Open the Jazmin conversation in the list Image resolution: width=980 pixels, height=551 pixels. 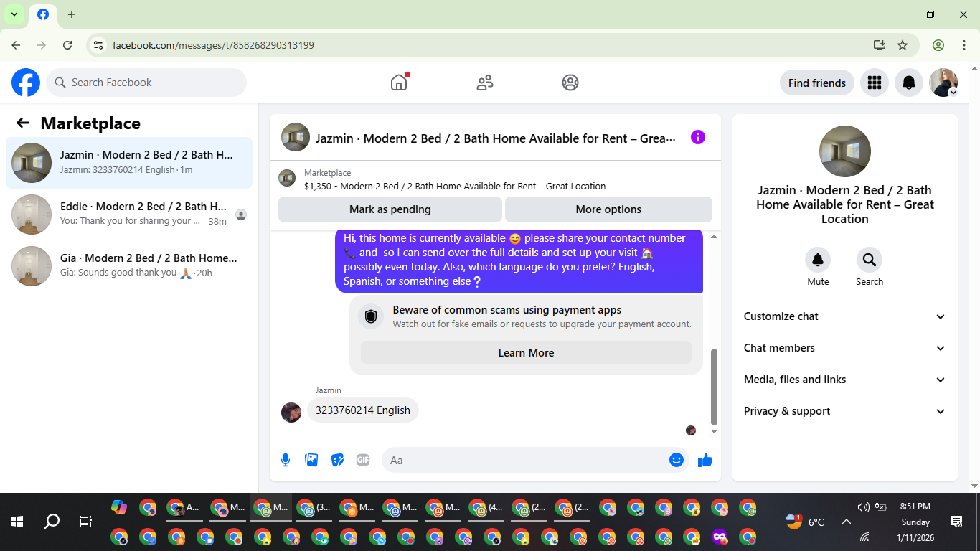click(x=129, y=163)
